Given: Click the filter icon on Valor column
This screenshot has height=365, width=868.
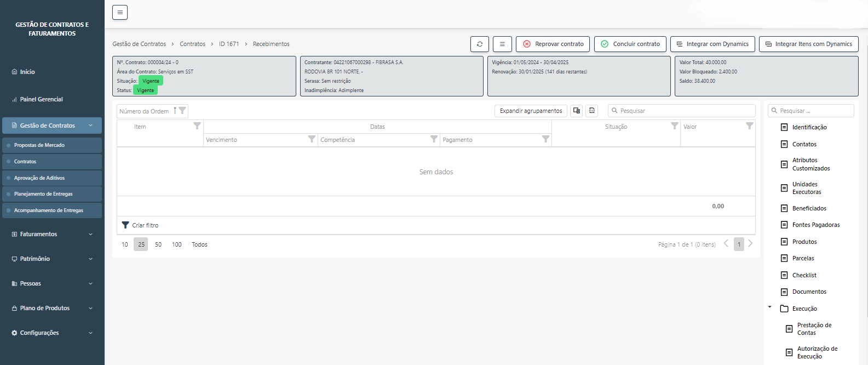Looking at the screenshot, I should pos(749,126).
